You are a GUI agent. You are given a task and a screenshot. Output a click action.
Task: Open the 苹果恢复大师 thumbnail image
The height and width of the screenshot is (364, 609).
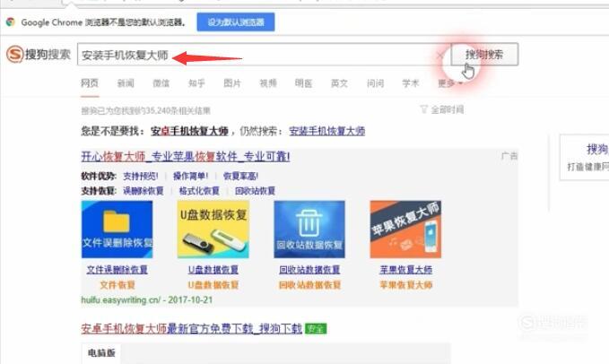click(405, 230)
